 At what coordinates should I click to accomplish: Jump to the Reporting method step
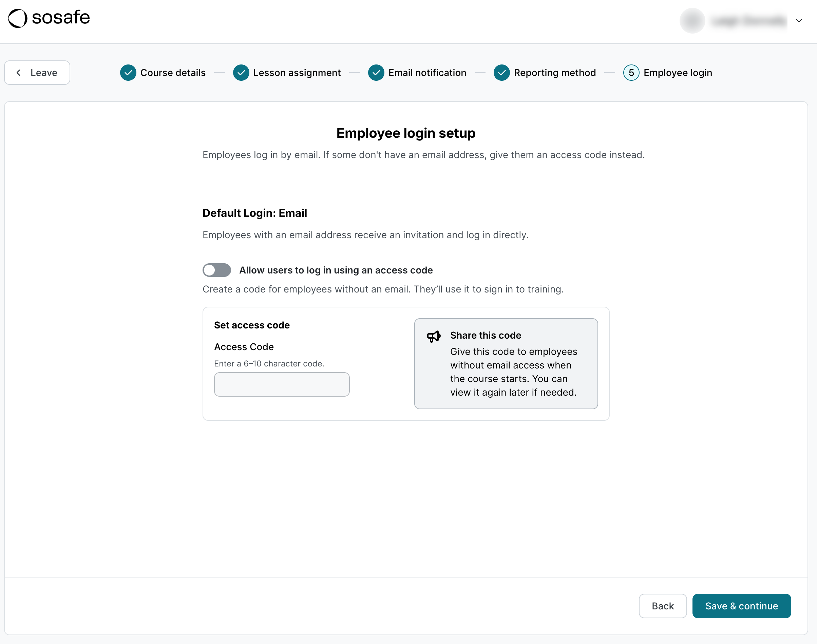[x=555, y=73]
